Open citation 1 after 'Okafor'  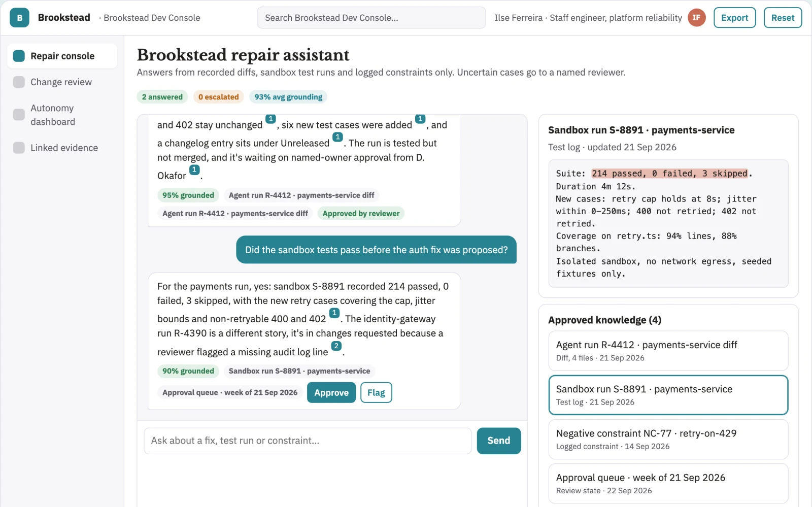[x=194, y=170]
